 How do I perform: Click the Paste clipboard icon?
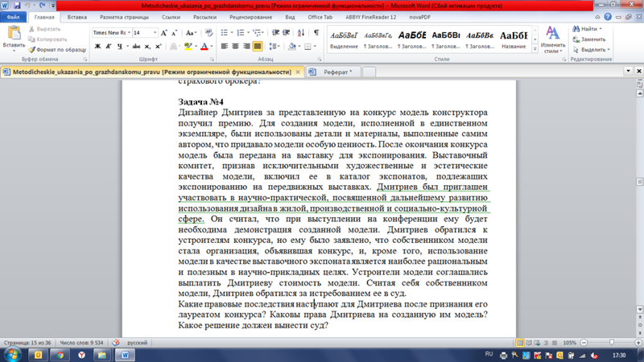[14, 34]
